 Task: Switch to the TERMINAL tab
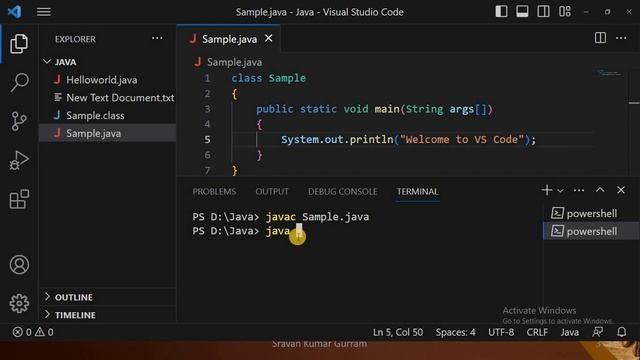tap(418, 191)
